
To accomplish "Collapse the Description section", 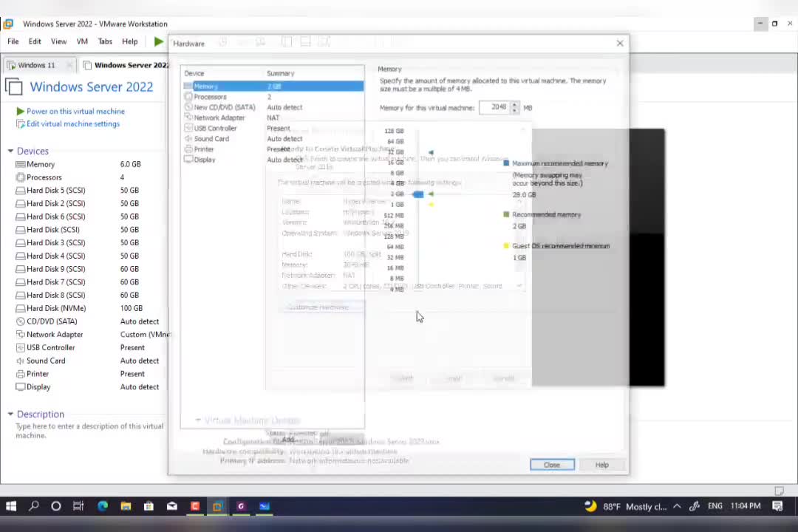I will 10,415.
